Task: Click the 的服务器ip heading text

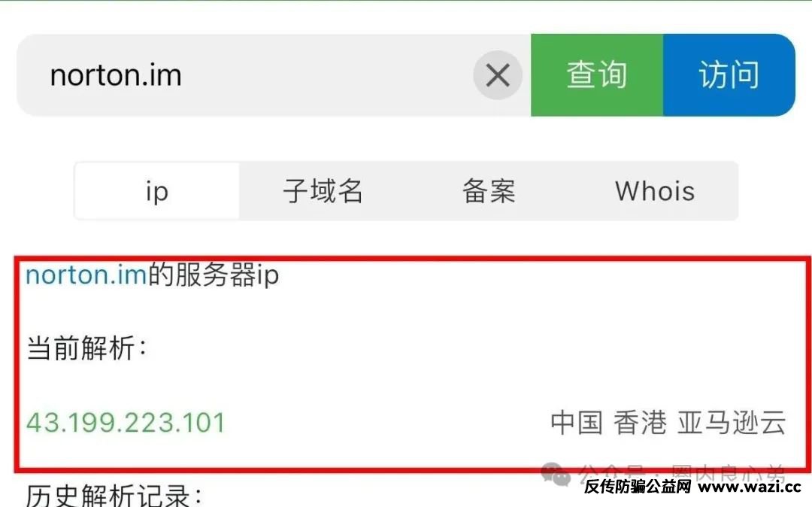Action: click(214, 275)
